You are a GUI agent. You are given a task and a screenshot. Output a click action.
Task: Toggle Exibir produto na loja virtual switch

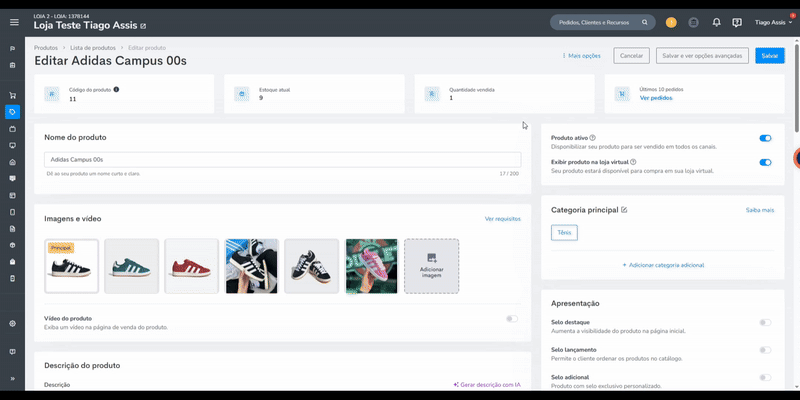765,162
